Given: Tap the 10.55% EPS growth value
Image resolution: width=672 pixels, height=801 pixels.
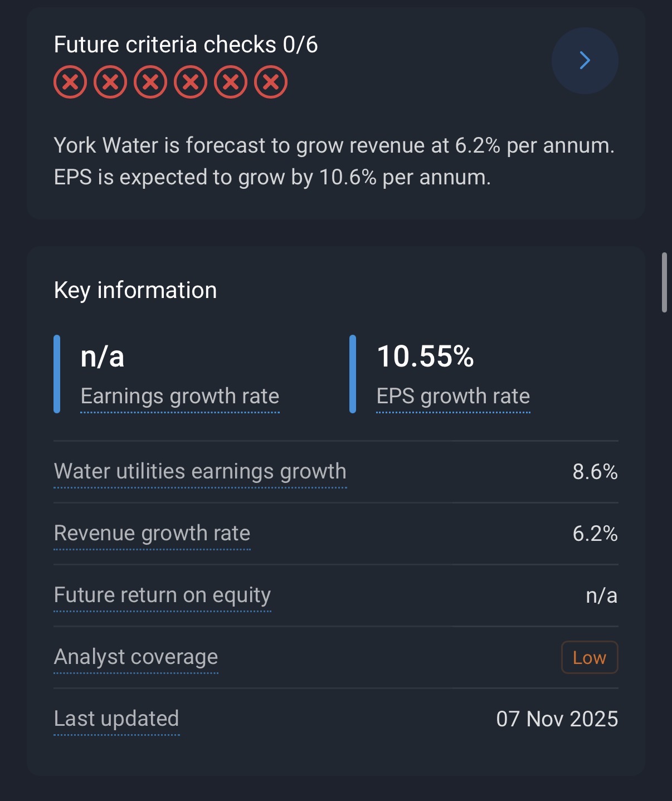Looking at the screenshot, I should pos(425,356).
